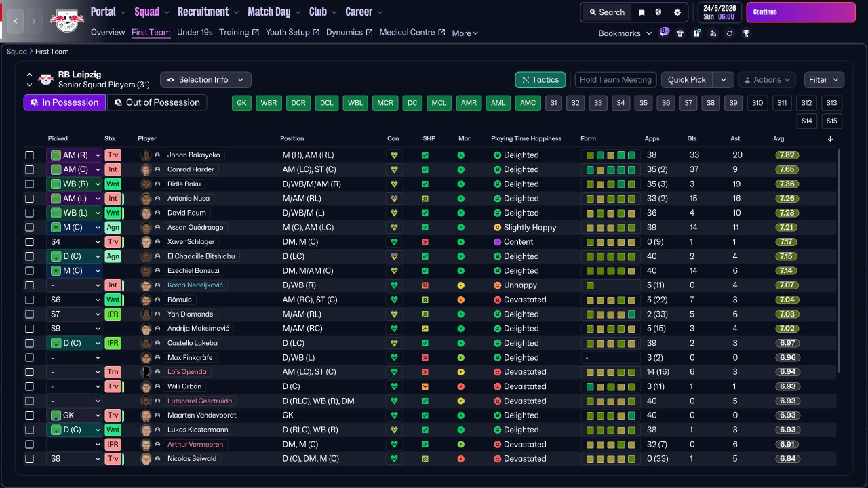Screen dimensions: 868x488
Task: Click the squad list vertical scrollbar
Action: pyautogui.click(x=839, y=261)
